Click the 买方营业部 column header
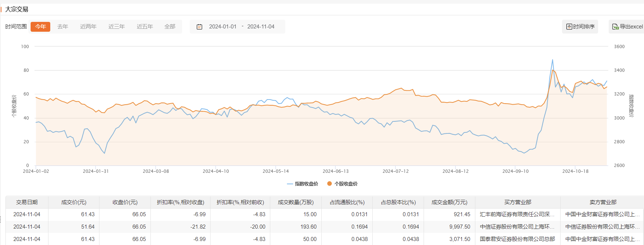 click(518, 202)
